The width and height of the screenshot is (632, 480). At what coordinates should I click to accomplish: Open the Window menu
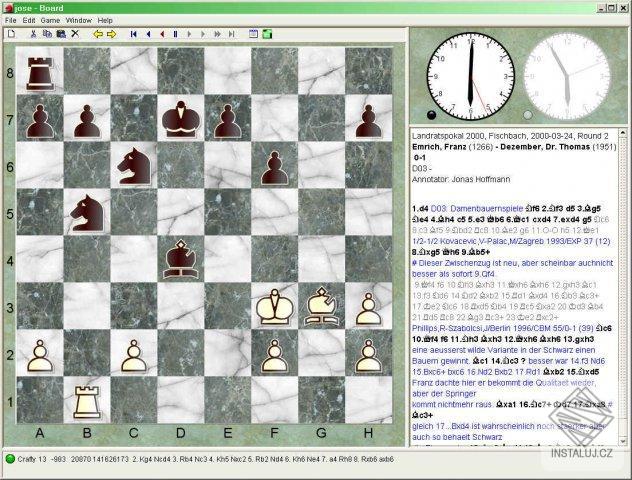tap(79, 20)
